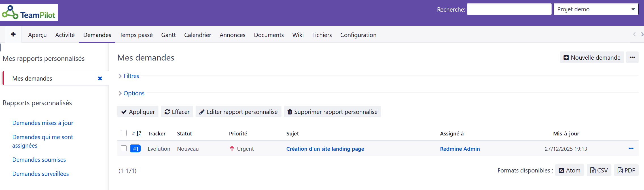Screen dimensions: 644x190
Task: Export the list as CSV
Action: pyautogui.click(x=599, y=170)
